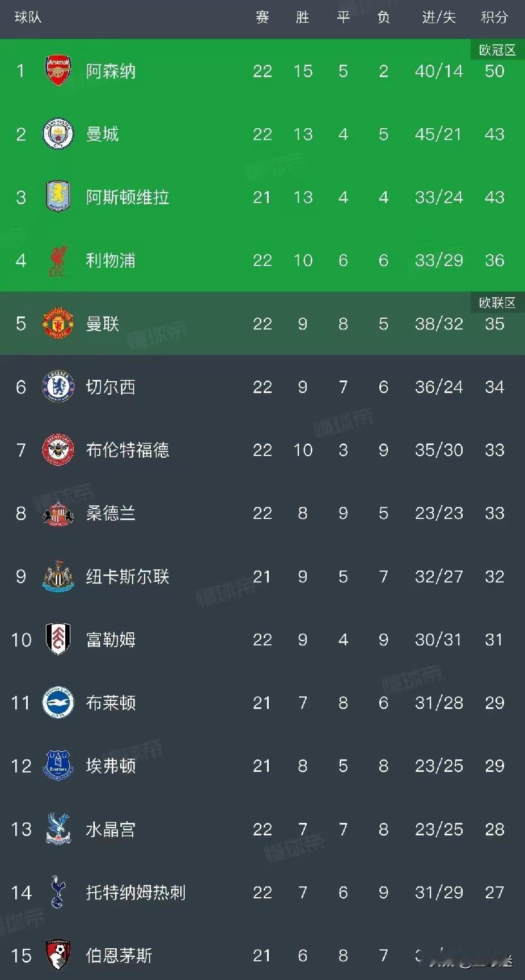Click the 胜 wins column header
This screenshot has width=525, height=980.
303,18
